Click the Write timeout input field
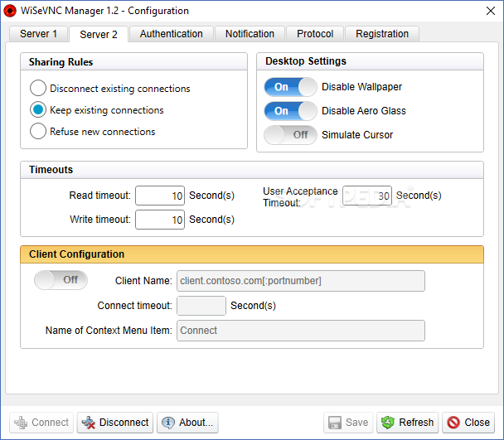 pos(160,220)
